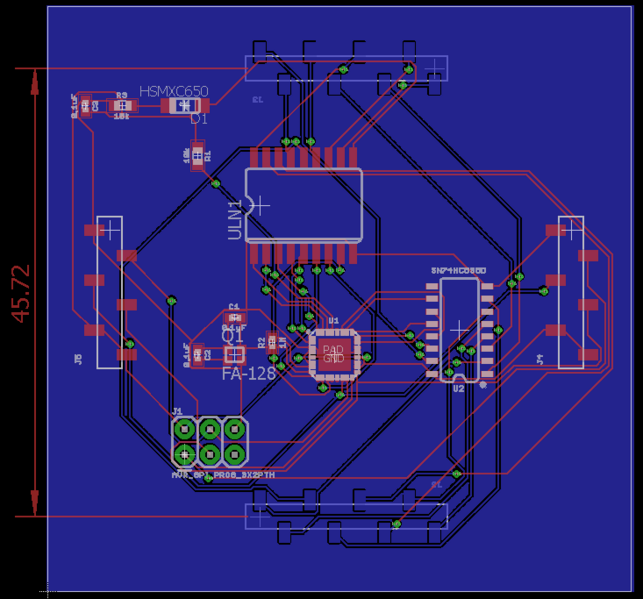Viewport: 643px width, 599px height.
Task: Select the ULN1 driver chip
Action: 304,205
